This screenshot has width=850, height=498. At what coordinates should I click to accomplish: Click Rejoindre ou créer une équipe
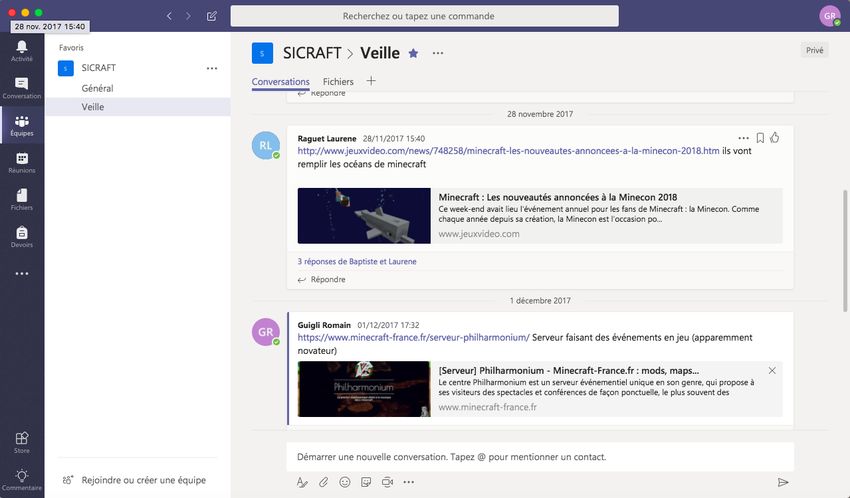134,480
